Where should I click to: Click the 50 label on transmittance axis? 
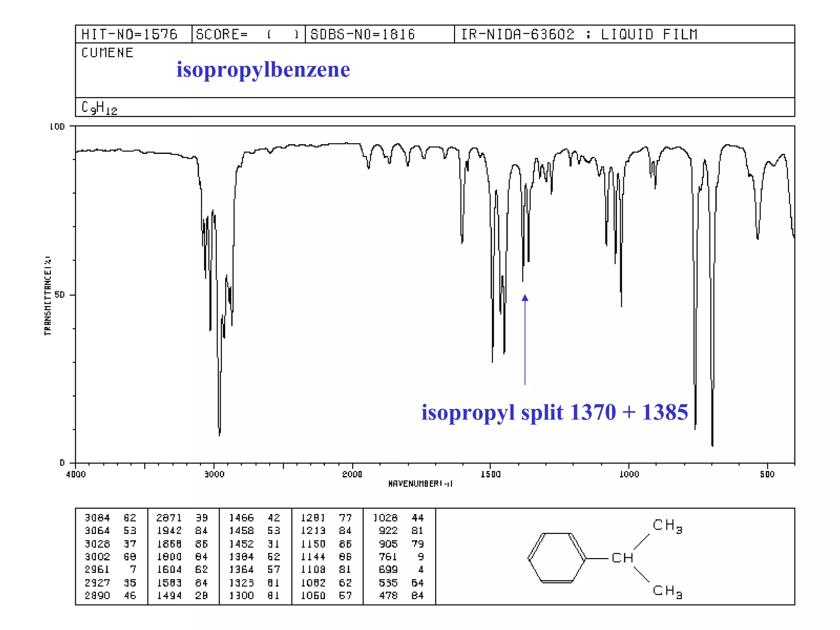pyautogui.click(x=60, y=295)
